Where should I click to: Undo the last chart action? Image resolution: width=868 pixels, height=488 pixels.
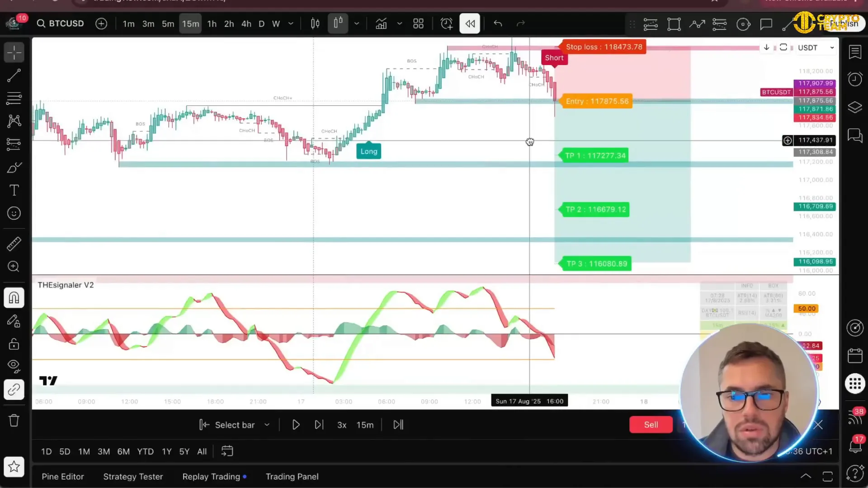click(498, 23)
